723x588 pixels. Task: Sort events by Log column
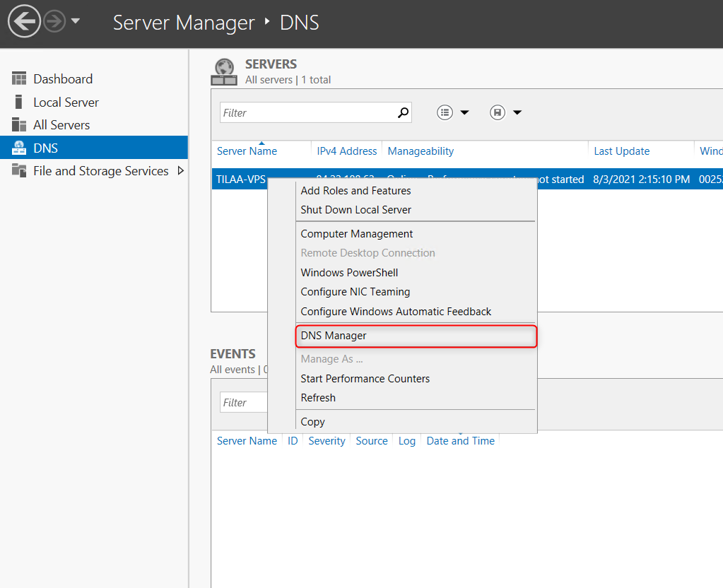tap(406, 441)
